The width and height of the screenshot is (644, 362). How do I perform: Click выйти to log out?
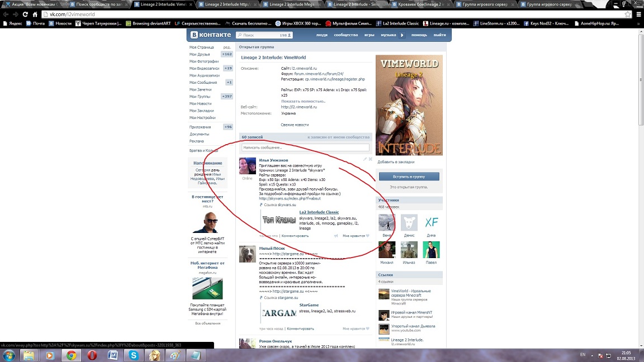click(x=439, y=35)
